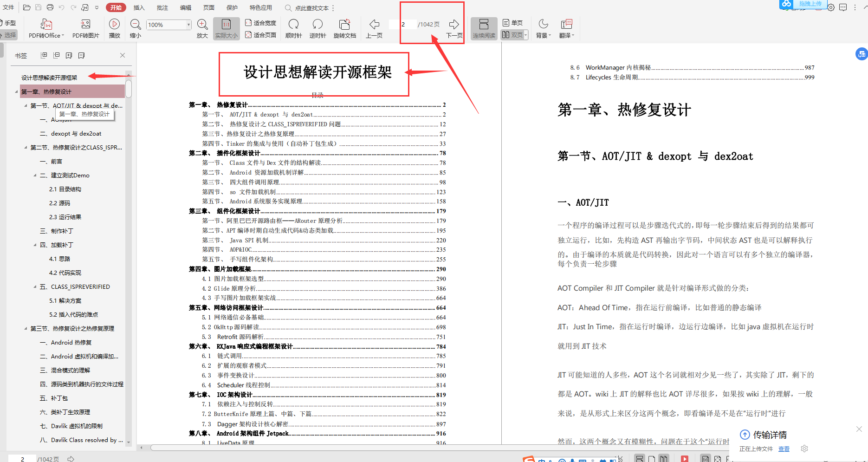868x462 pixels.
Task: Switch to 单页 single page view
Action: click(x=512, y=23)
